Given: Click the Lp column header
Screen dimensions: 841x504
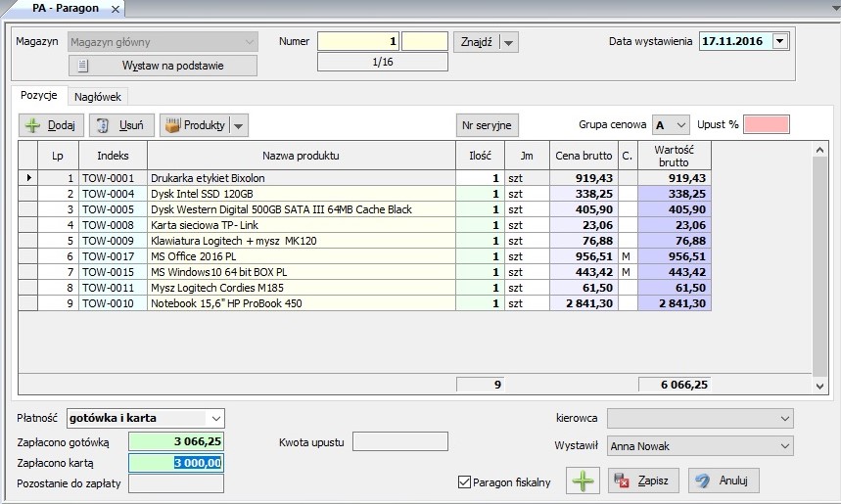Looking at the screenshot, I should [58, 156].
